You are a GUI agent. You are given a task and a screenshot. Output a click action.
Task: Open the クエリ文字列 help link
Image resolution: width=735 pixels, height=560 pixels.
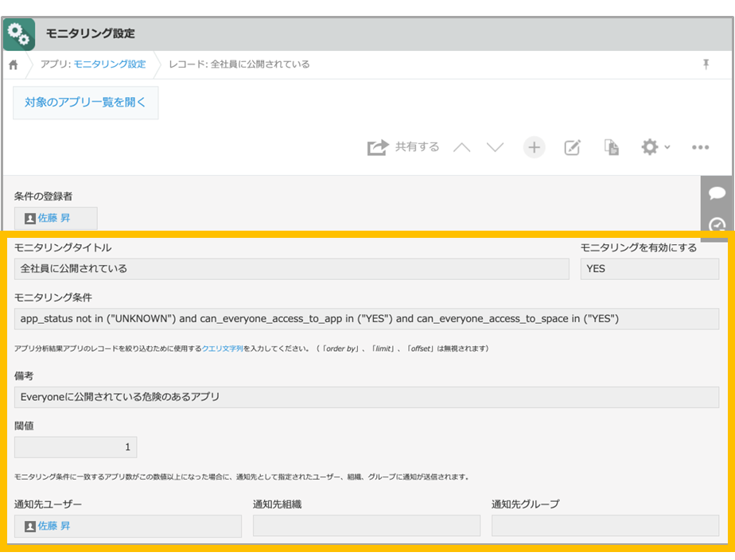coord(222,348)
